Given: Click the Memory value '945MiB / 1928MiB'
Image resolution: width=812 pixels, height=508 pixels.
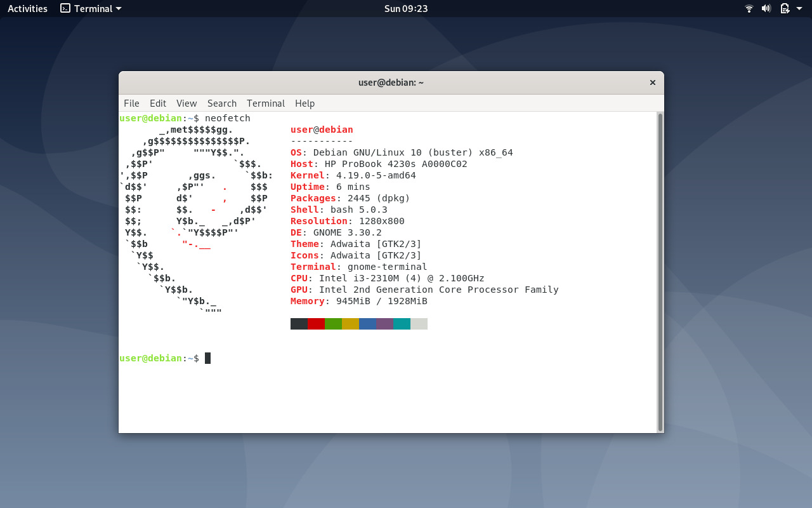Looking at the screenshot, I should [382, 301].
